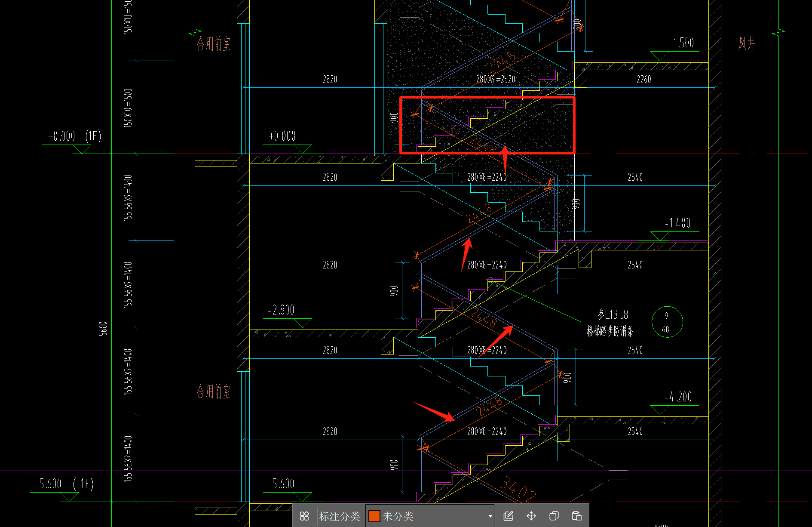The image size is (812, 527).
Task: Select the orange 3402 measurement annotation
Action: click(x=518, y=489)
